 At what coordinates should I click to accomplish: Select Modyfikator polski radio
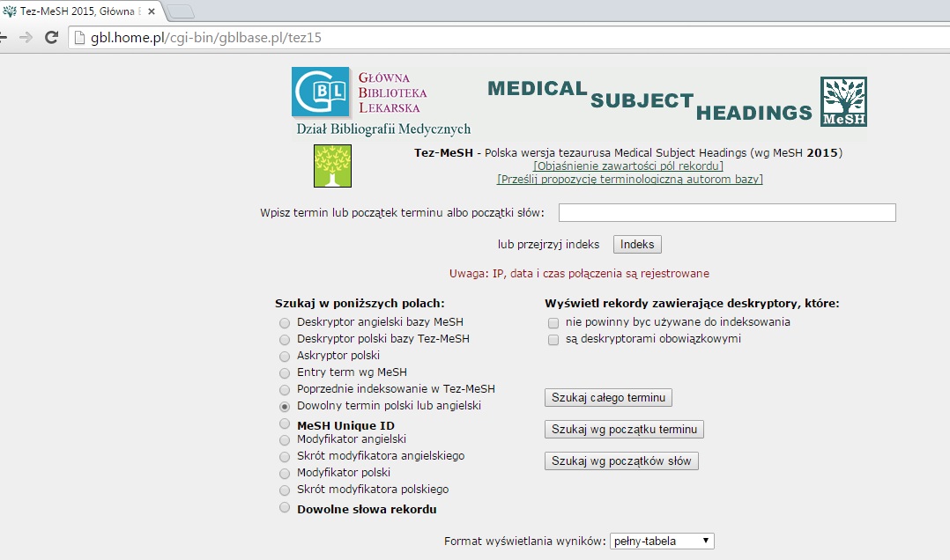(285, 474)
